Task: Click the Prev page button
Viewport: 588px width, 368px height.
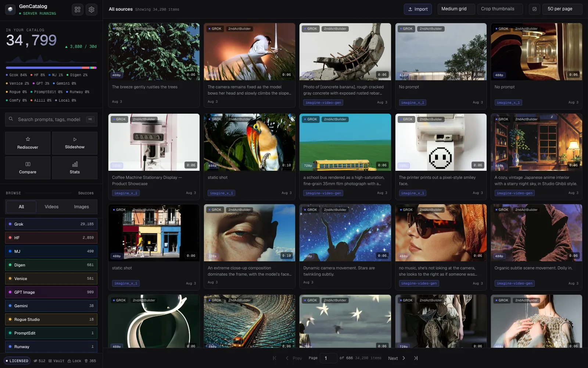Action: point(294,358)
